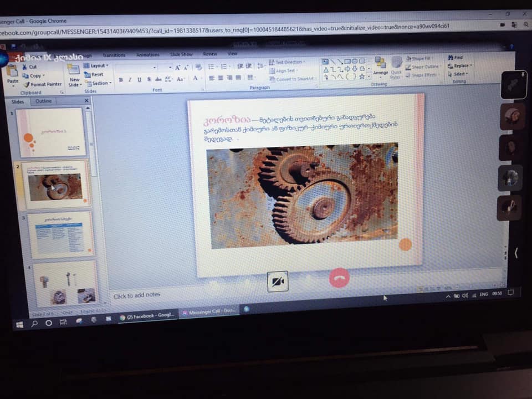Switch to the Transitions ribbon tab
532x399 pixels.
[114, 55]
